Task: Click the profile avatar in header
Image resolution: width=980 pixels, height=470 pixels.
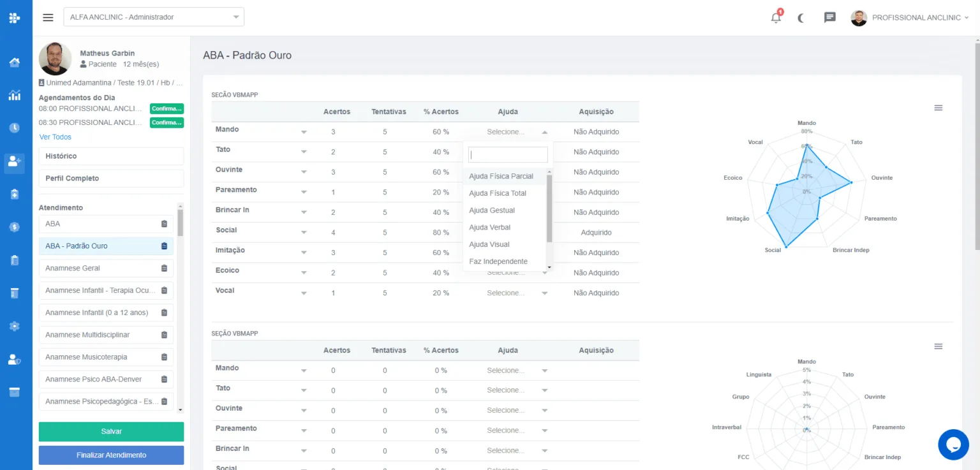Action: pos(859,18)
